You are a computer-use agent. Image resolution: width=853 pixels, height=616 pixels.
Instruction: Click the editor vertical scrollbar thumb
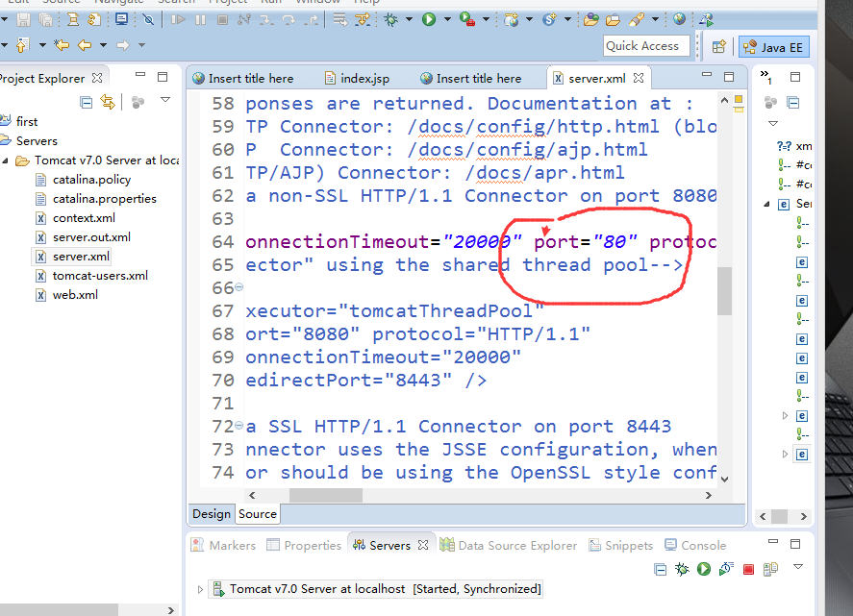point(724,291)
